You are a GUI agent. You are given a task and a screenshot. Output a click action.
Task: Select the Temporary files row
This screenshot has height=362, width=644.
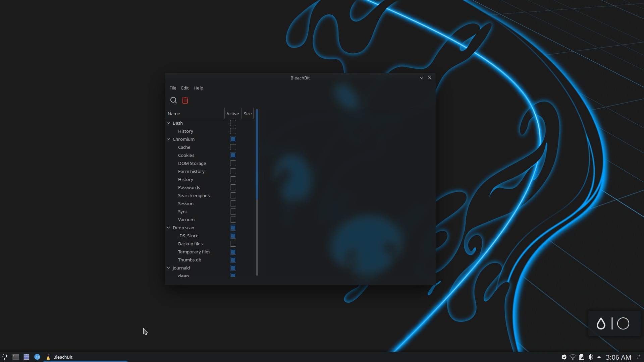210,252
